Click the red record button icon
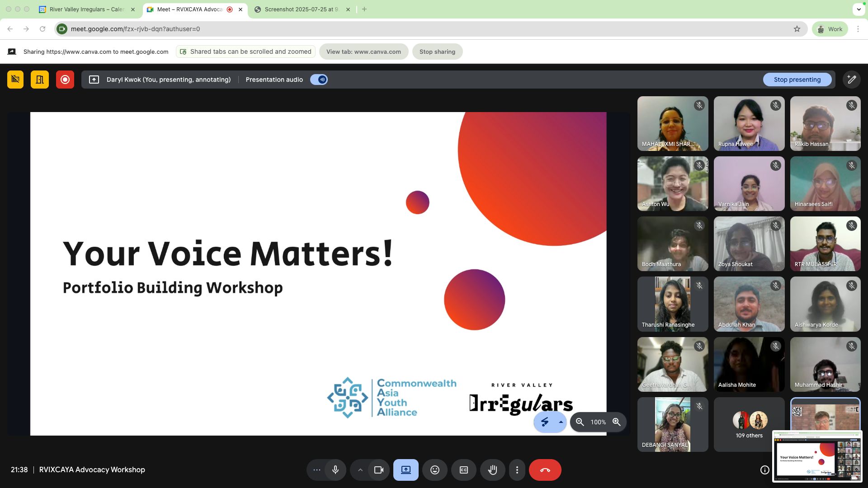This screenshot has height=488, width=868. 65,80
